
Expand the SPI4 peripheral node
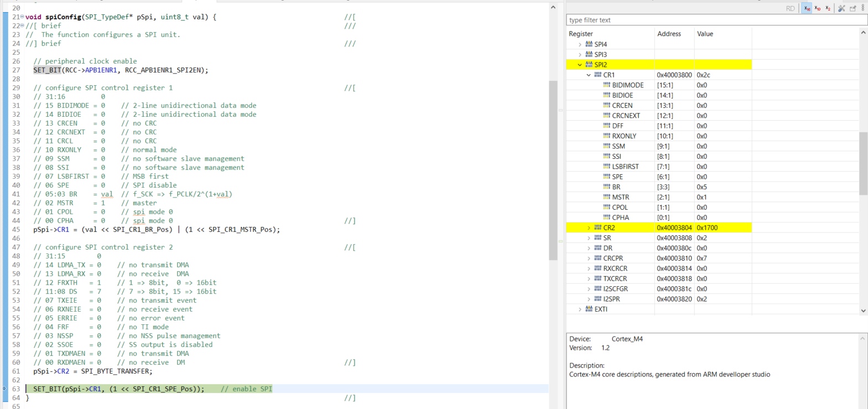point(580,44)
